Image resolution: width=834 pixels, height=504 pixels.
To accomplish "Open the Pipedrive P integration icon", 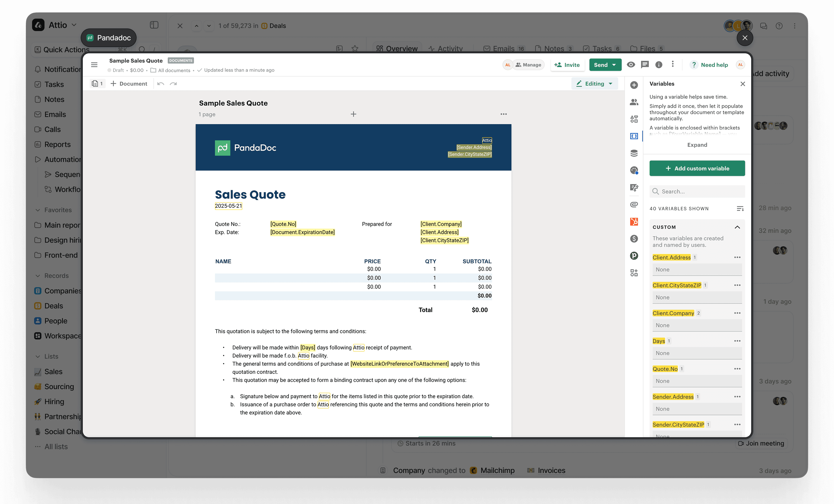I will click(634, 256).
